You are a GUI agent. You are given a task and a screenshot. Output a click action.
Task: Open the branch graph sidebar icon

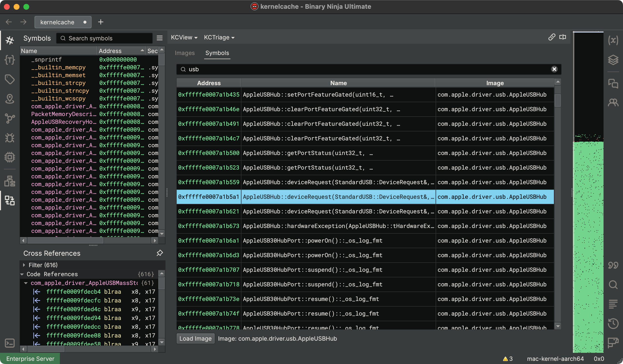pyautogui.click(x=10, y=118)
